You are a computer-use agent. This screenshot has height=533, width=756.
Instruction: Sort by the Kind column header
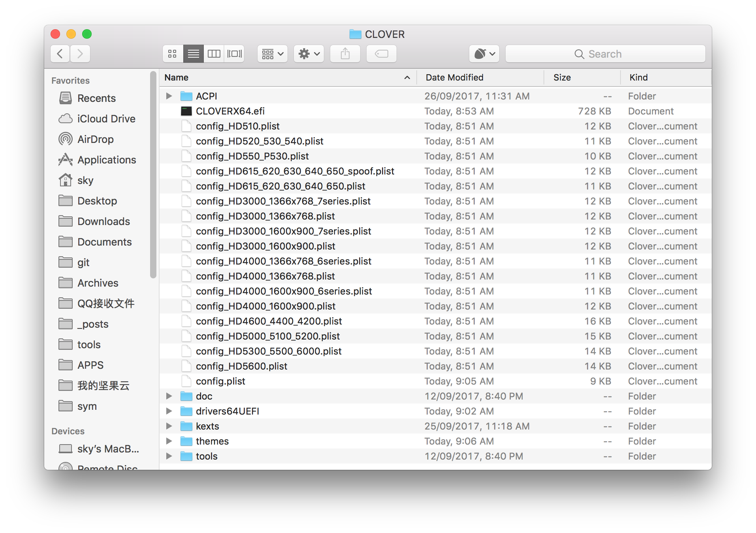[x=666, y=77]
